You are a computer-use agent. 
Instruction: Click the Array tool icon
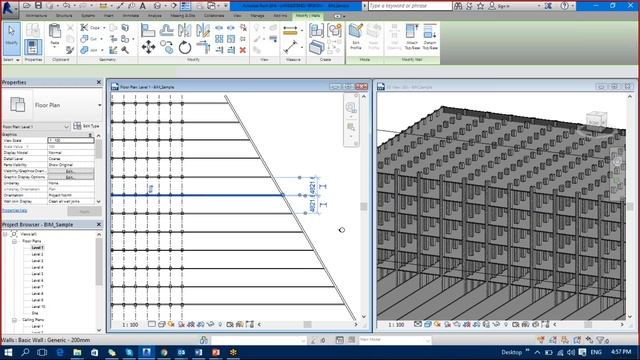click(219, 39)
